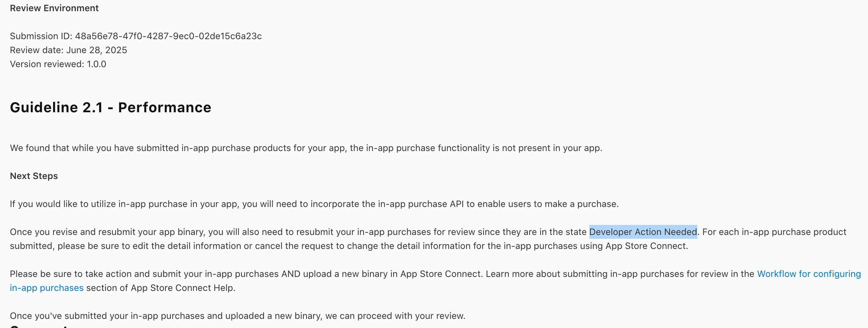This screenshot has height=328, width=868.
Task: Click the Submission ID value
Action: click(x=168, y=36)
